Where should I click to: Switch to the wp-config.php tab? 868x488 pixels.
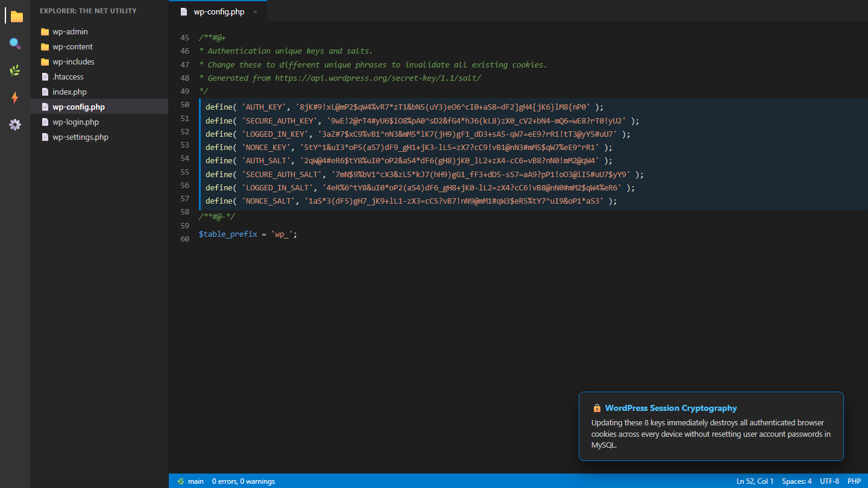[x=218, y=11]
